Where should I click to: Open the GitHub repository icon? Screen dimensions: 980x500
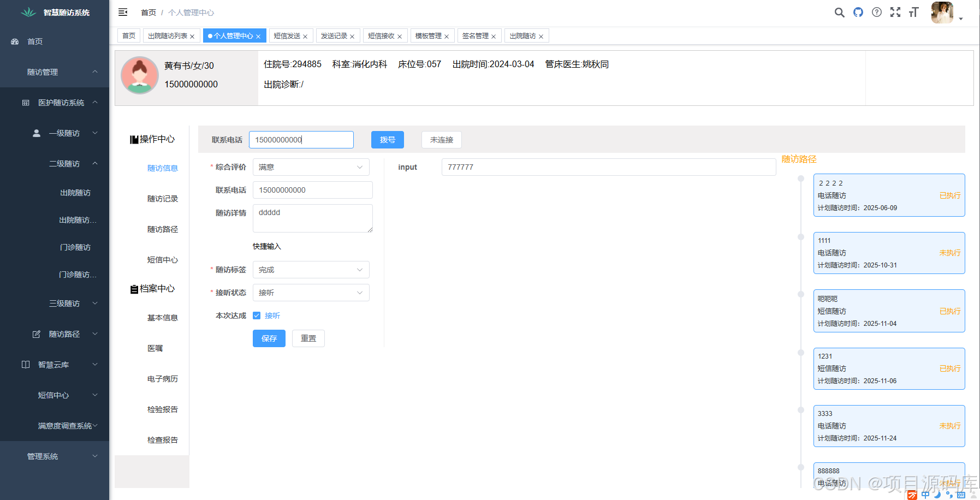(x=858, y=12)
